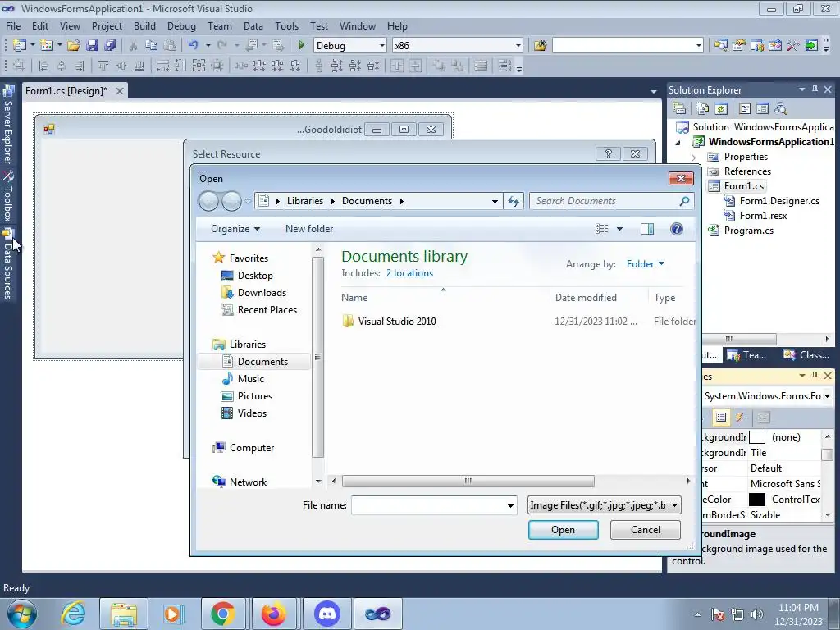Click the New folder button
The image size is (840, 630).
[309, 229]
